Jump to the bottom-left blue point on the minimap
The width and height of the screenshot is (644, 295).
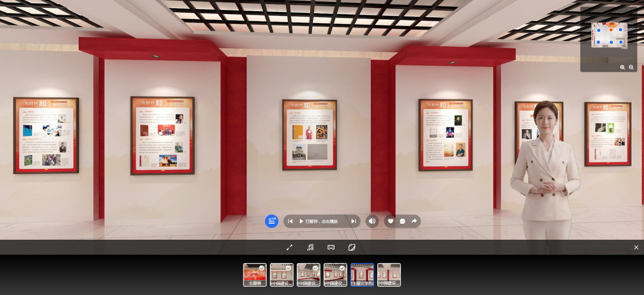coord(599,42)
